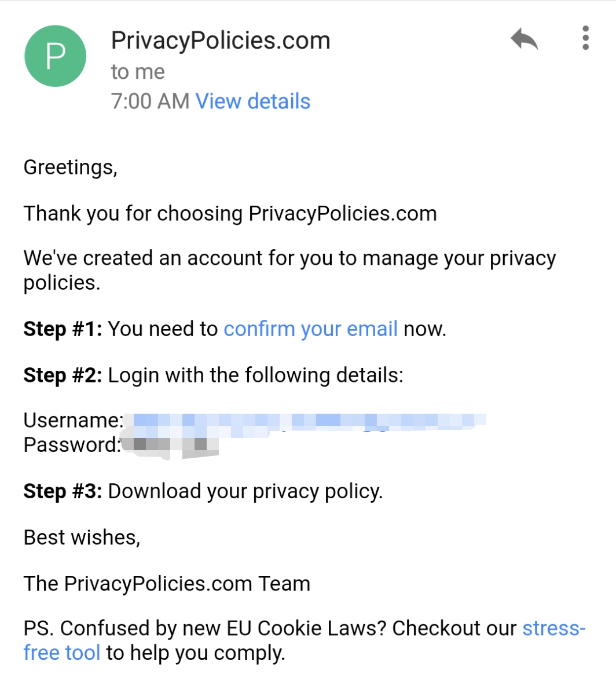616x686 pixels.
Task: Open the three-dot more options menu
Action: click(585, 38)
